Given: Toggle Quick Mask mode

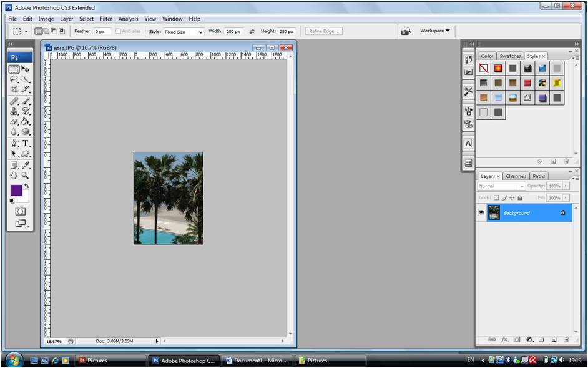Looking at the screenshot, I should [20, 211].
